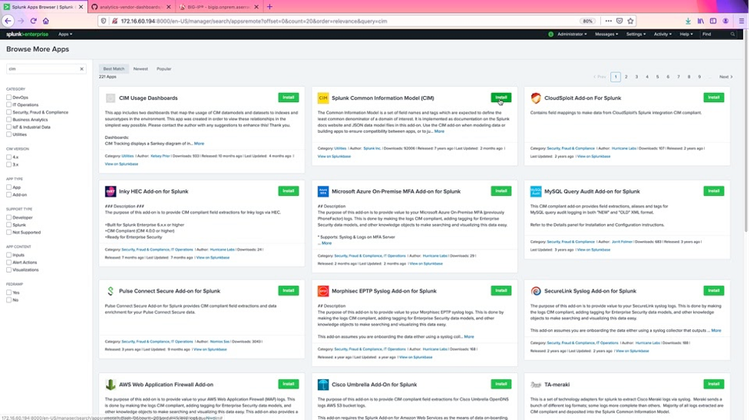Open View on Splunkbase for Splunk CIM
The image size is (750, 420).
334,156
